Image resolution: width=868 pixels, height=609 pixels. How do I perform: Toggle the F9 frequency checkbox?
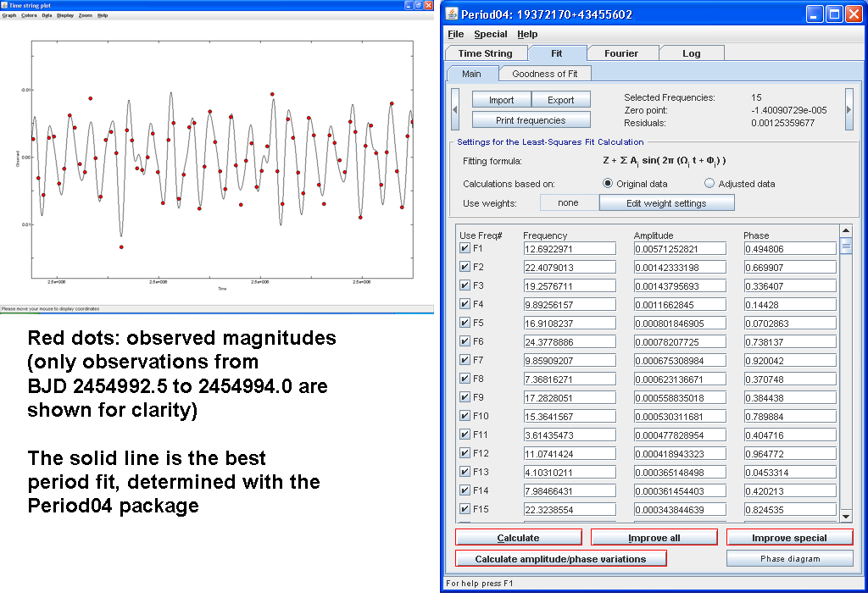pos(465,397)
